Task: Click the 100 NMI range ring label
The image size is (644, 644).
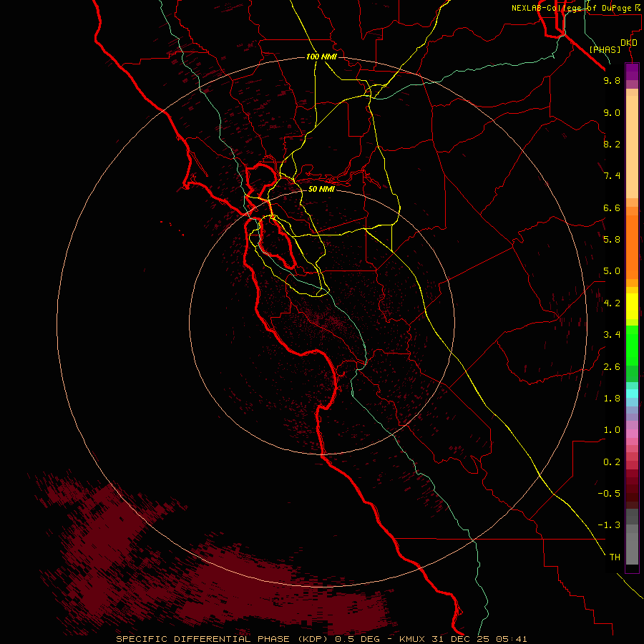Action: click(x=321, y=57)
